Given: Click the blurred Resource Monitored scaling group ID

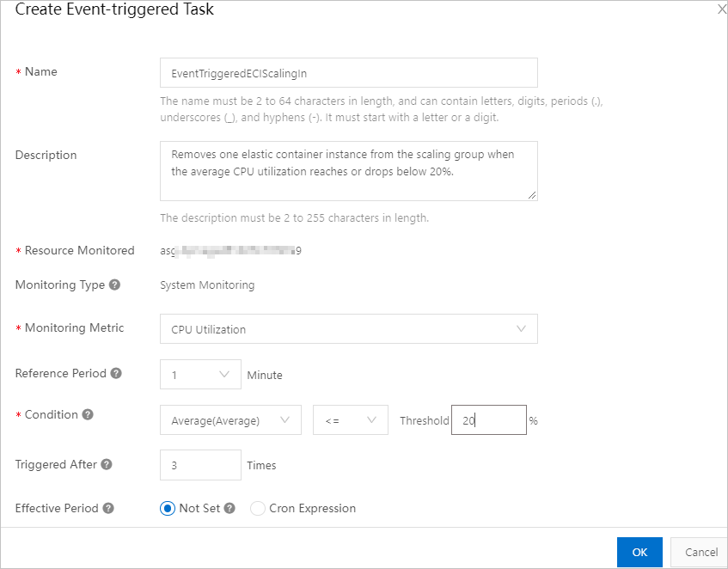Looking at the screenshot, I should click(230, 251).
